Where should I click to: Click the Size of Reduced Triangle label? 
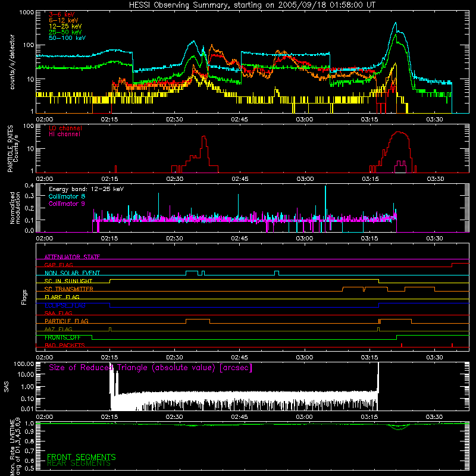(x=151, y=368)
